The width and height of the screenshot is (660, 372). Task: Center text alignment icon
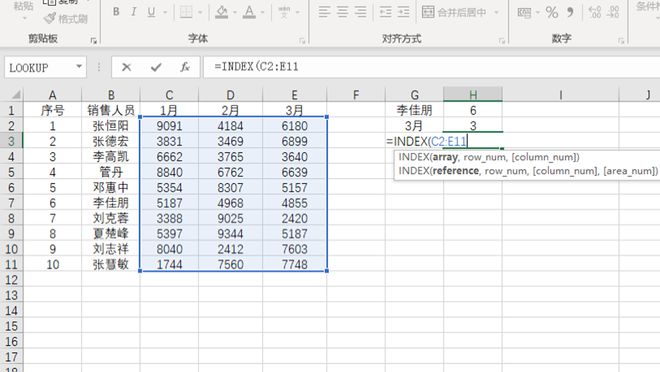pos(342,12)
